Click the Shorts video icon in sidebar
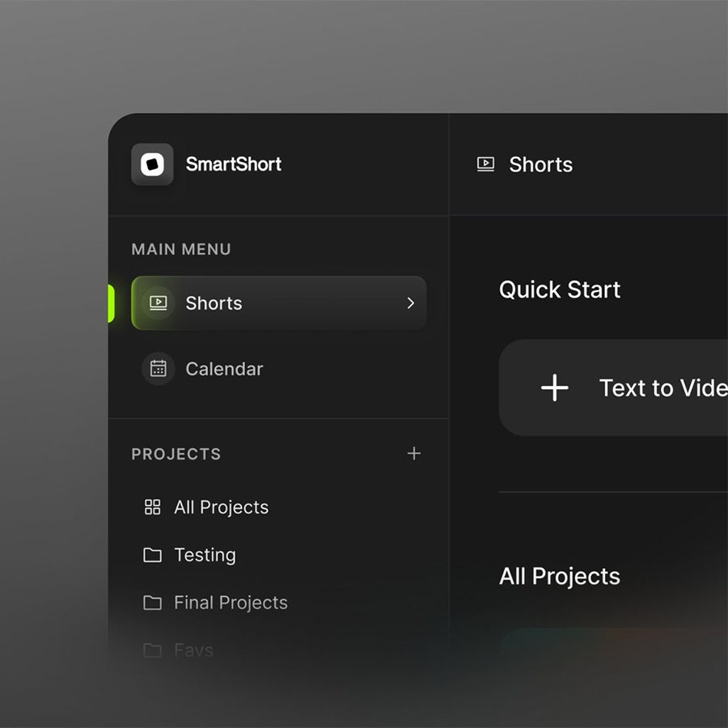728x728 pixels. coord(159,303)
